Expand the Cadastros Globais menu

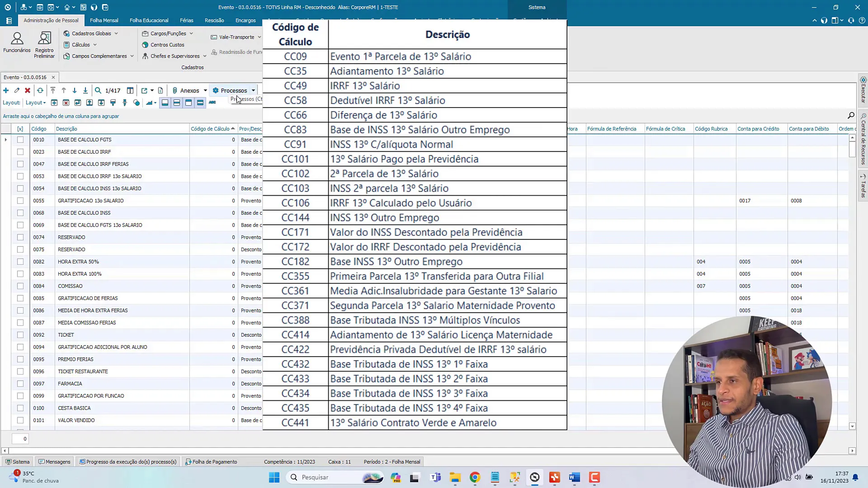pyautogui.click(x=91, y=33)
